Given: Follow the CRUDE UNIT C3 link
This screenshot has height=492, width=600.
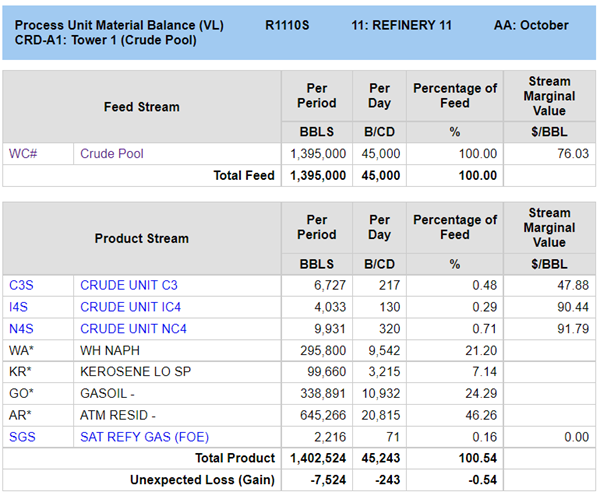Looking at the screenshot, I should coord(131,285).
